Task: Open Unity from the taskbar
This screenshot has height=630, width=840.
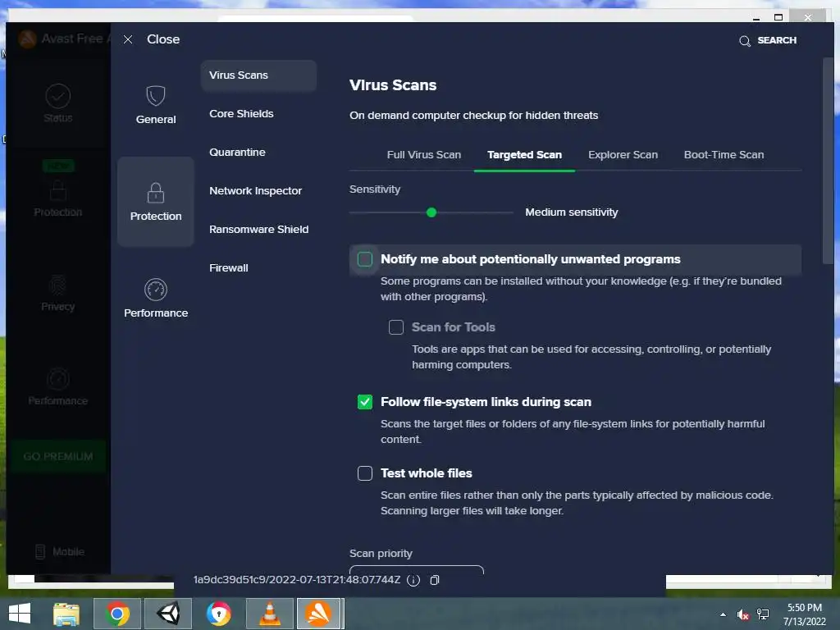Action: [168, 614]
